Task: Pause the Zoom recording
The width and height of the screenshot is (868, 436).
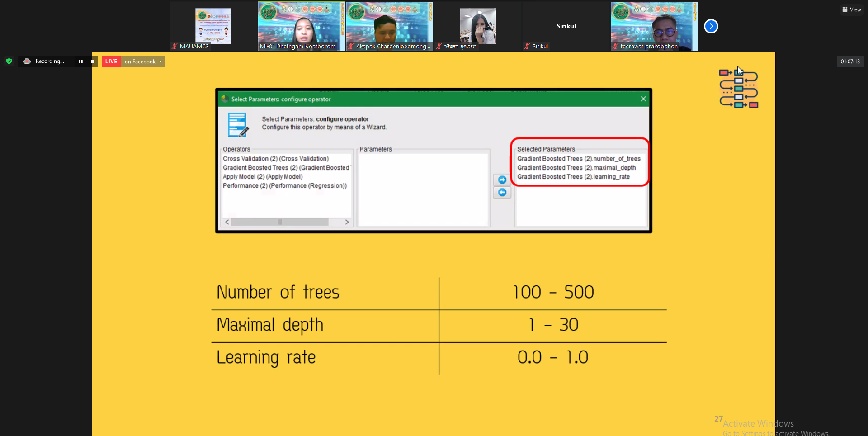Action: click(x=80, y=62)
